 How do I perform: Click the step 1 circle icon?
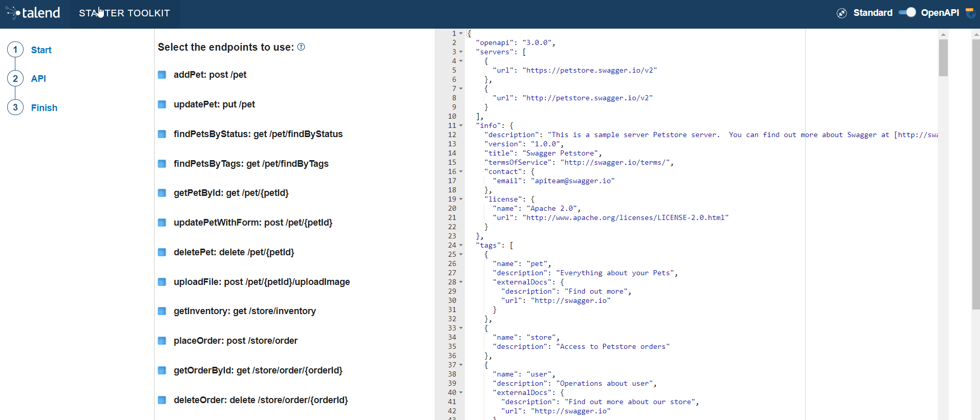coord(15,50)
